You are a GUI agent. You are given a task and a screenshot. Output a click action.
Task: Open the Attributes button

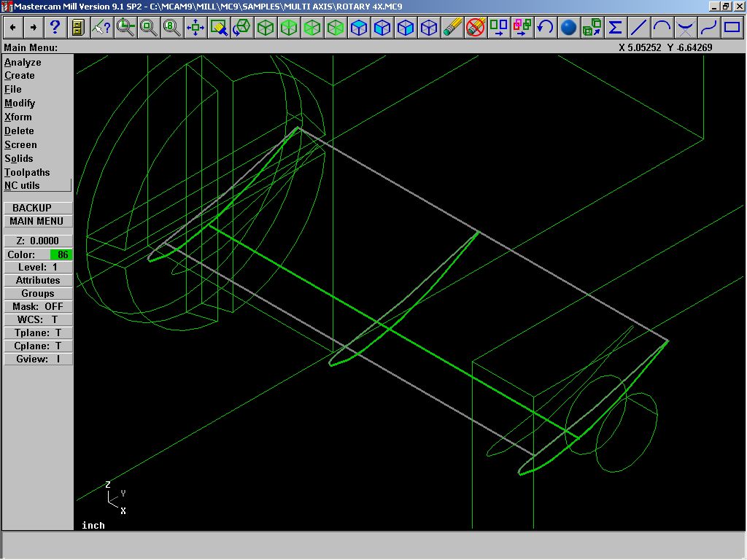pos(38,281)
